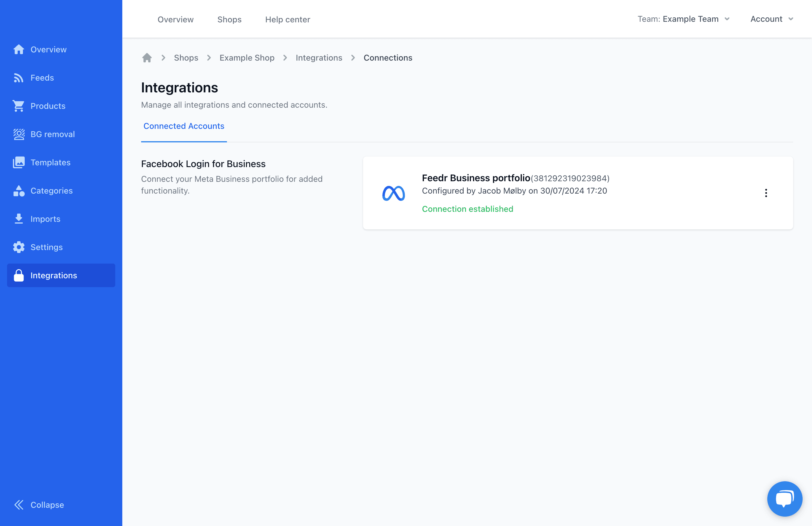The width and height of the screenshot is (812, 526).
Task: Select the Integrations lock icon
Action: [19, 275]
